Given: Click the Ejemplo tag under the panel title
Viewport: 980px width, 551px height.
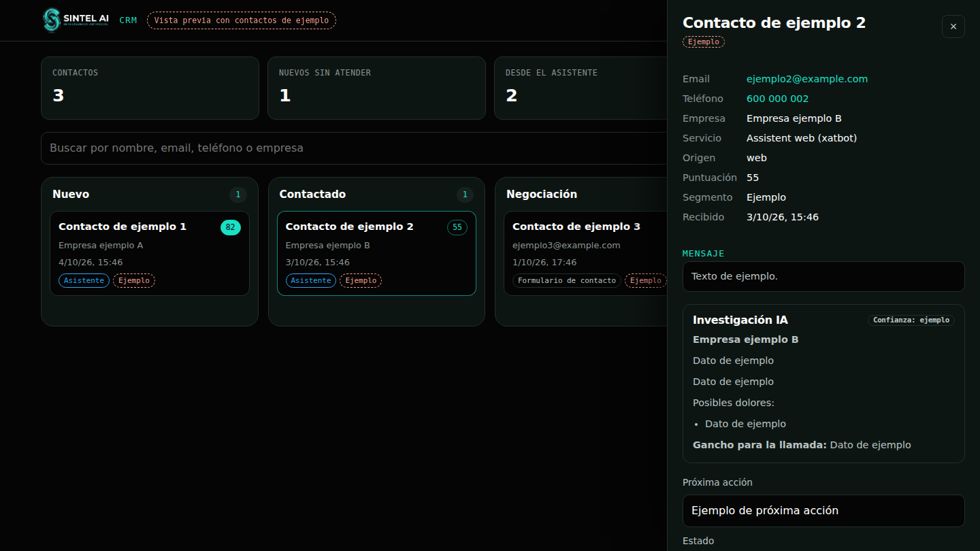Looking at the screenshot, I should point(704,41).
